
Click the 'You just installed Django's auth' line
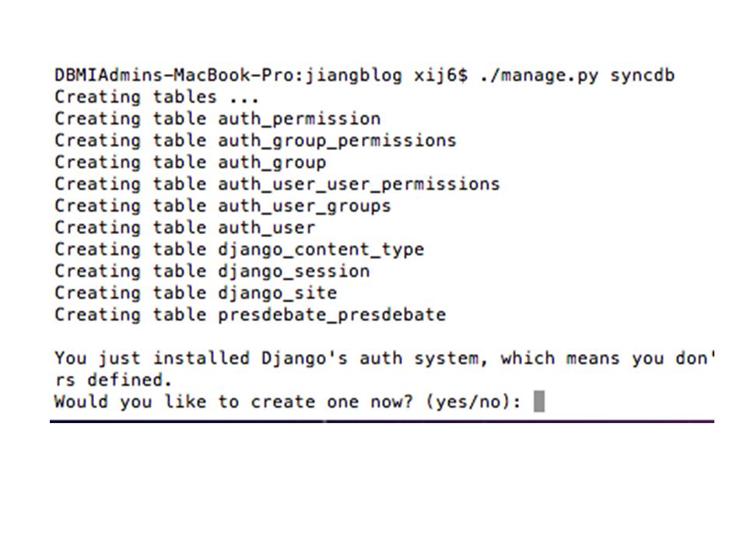point(384,358)
